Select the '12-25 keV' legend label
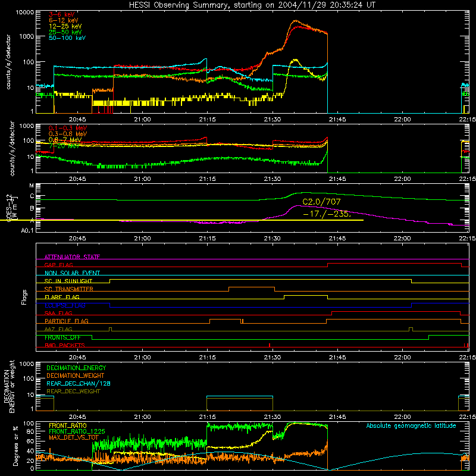The image size is (476, 476). [65, 26]
